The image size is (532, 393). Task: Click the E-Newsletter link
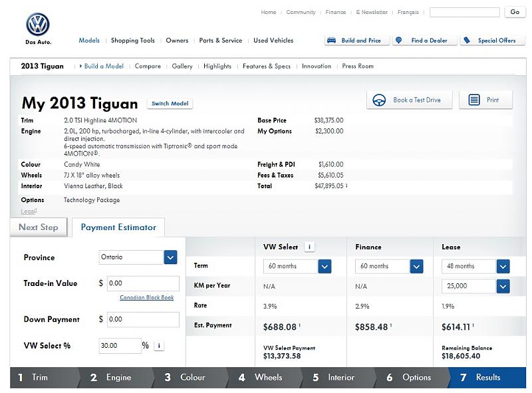point(372,12)
